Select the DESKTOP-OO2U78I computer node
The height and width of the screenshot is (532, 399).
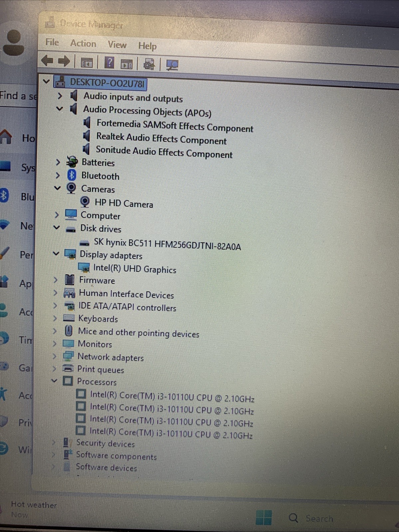tap(107, 83)
